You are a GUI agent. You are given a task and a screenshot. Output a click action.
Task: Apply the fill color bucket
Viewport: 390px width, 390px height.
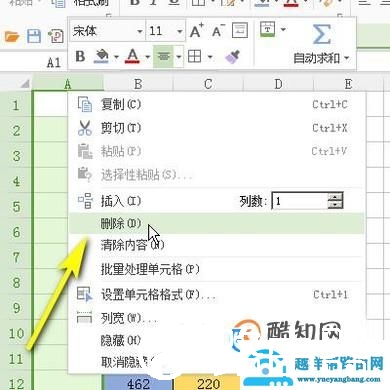click(101, 56)
